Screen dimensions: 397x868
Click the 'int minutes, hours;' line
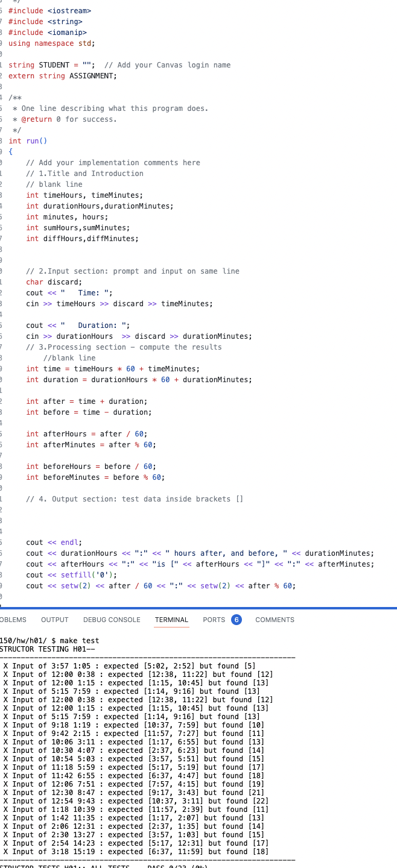(x=67, y=217)
